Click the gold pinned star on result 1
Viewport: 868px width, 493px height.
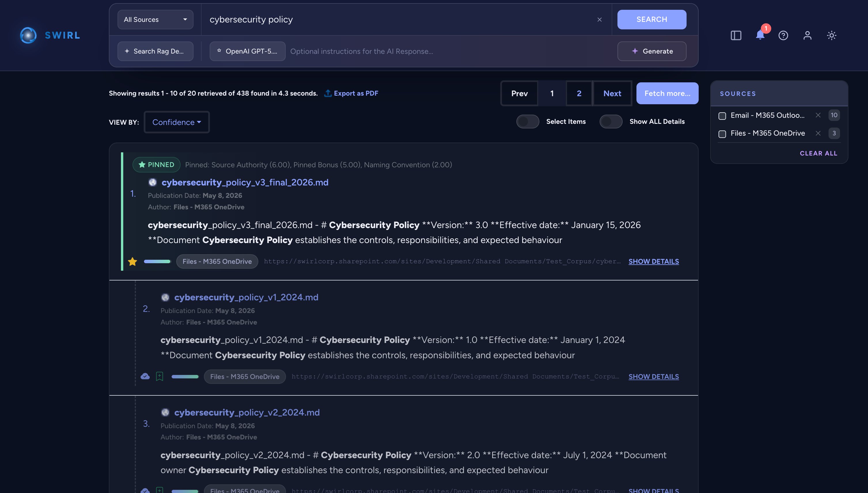pyautogui.click(x=132, y=261)
